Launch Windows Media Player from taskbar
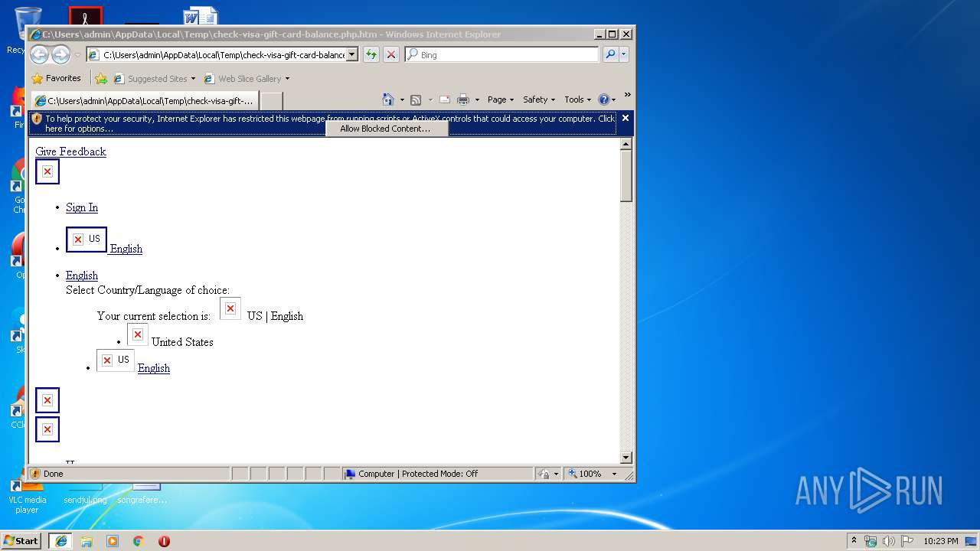 pos(113,541)
